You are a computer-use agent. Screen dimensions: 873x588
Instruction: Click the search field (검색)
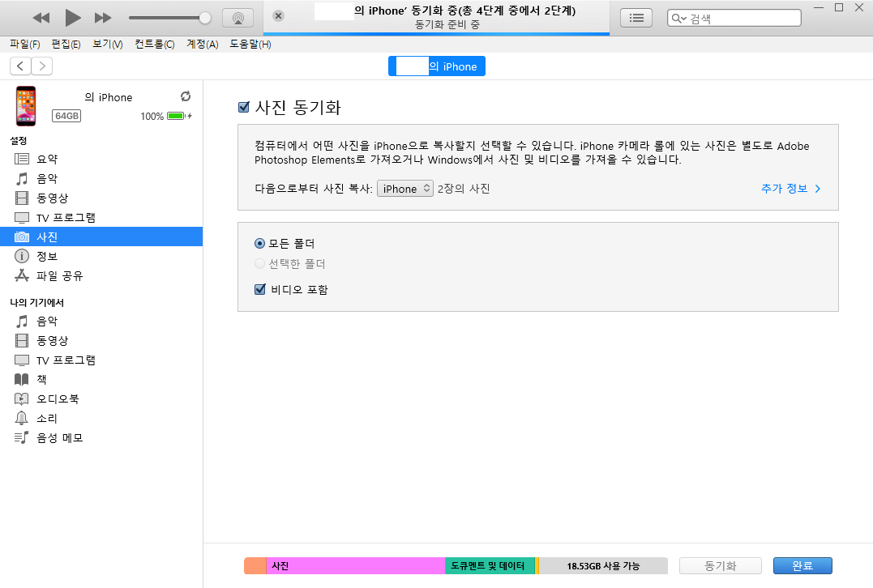click(734, 18)
